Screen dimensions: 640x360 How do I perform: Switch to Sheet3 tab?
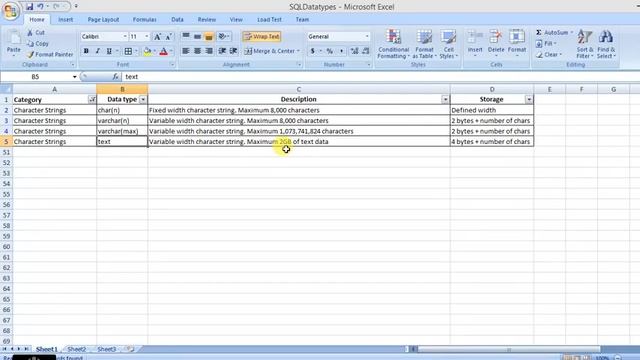(x=107, y=349)
